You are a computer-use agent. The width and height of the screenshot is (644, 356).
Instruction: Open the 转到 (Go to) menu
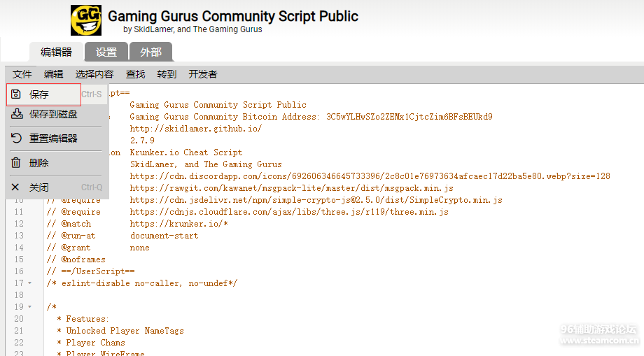coord(167,74)
